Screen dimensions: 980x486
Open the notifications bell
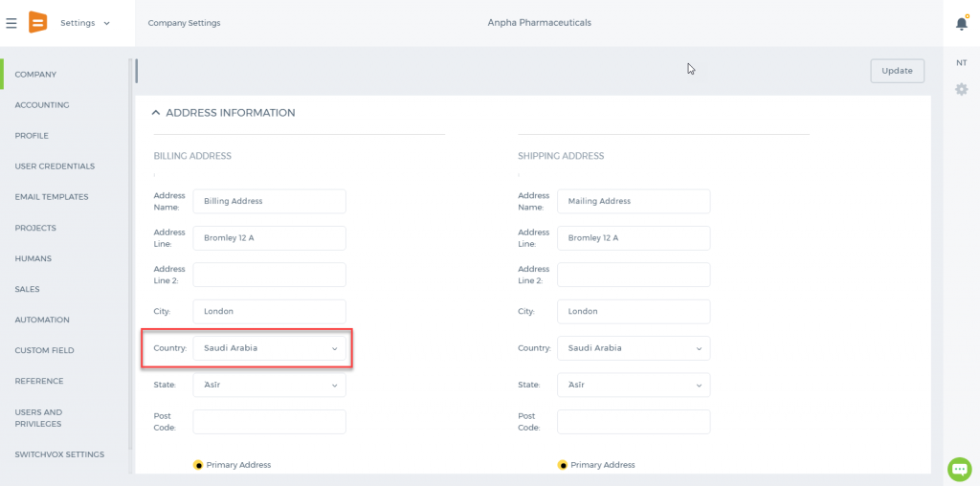pos(961,24)
